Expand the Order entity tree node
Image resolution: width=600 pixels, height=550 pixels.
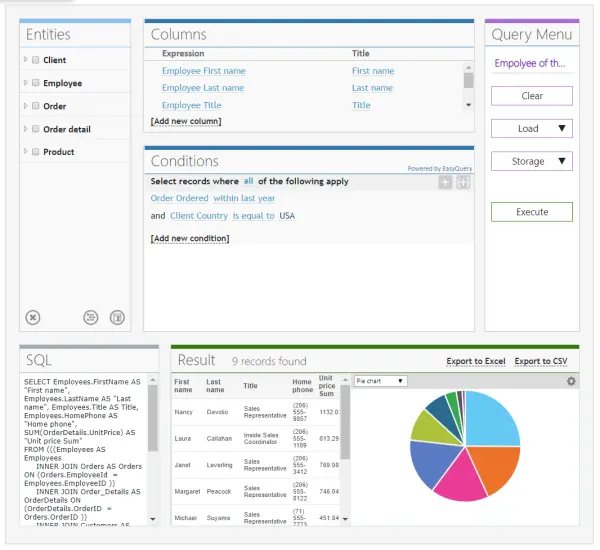pos(25,106)
